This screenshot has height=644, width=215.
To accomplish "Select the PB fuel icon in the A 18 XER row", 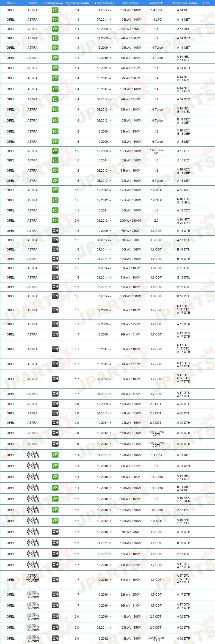I will tap(55, 210).
